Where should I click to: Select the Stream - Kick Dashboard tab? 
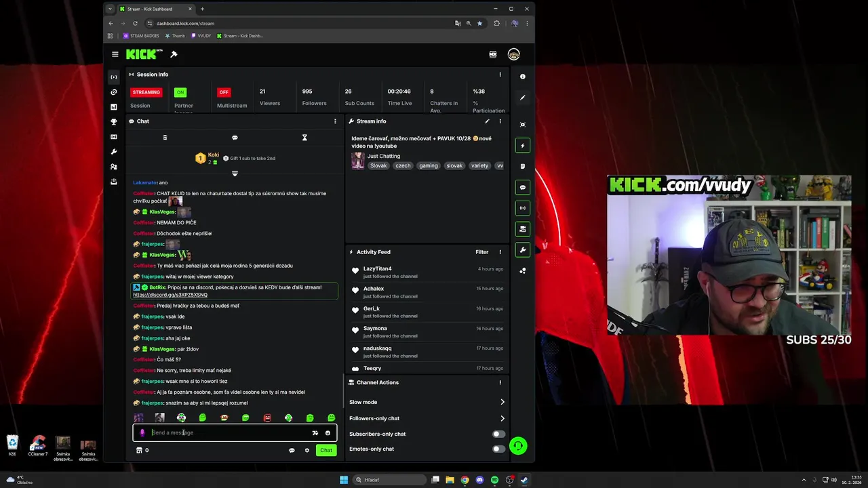pos(155,9)
